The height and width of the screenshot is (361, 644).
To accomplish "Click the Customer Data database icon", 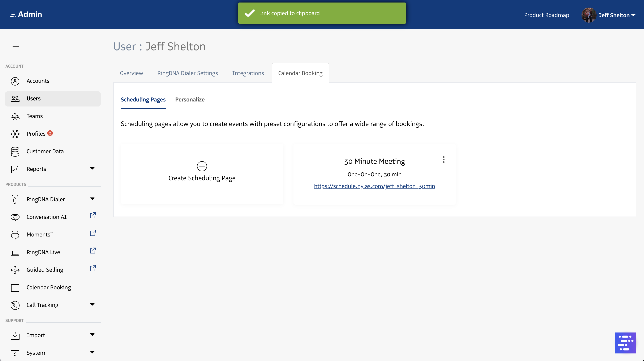I will [15, 152].
